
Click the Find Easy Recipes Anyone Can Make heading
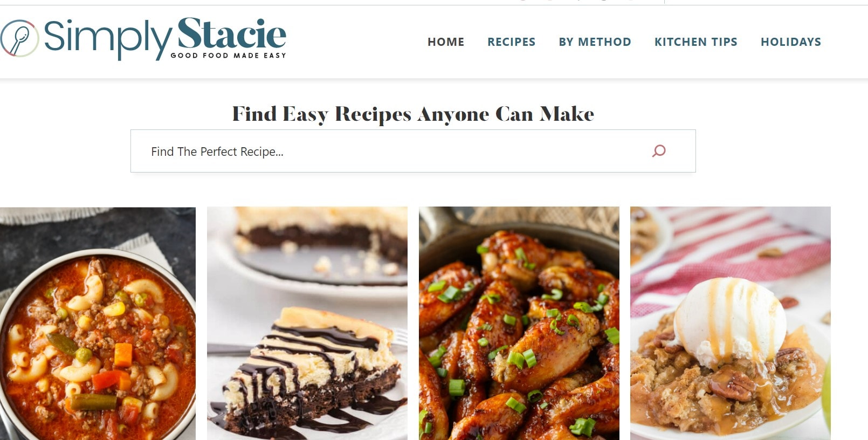pyautogui.click(x=413, y=114)
